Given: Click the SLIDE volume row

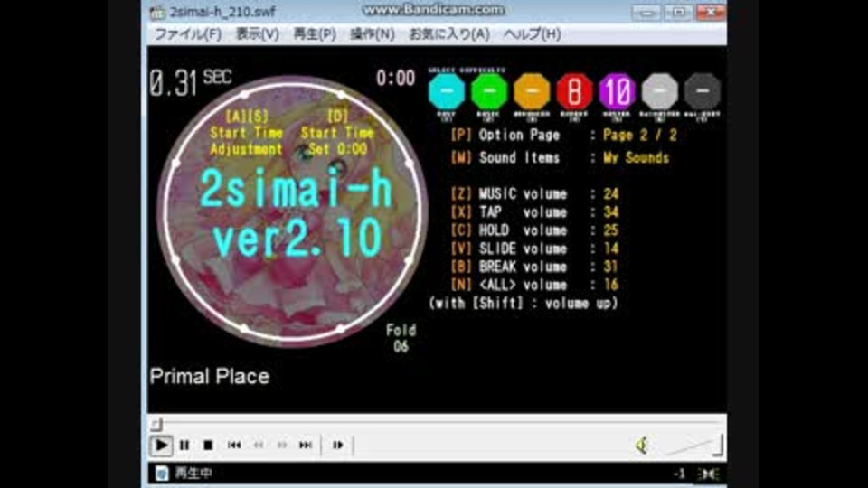Looking at the screenshot, I should pos(534,249).
